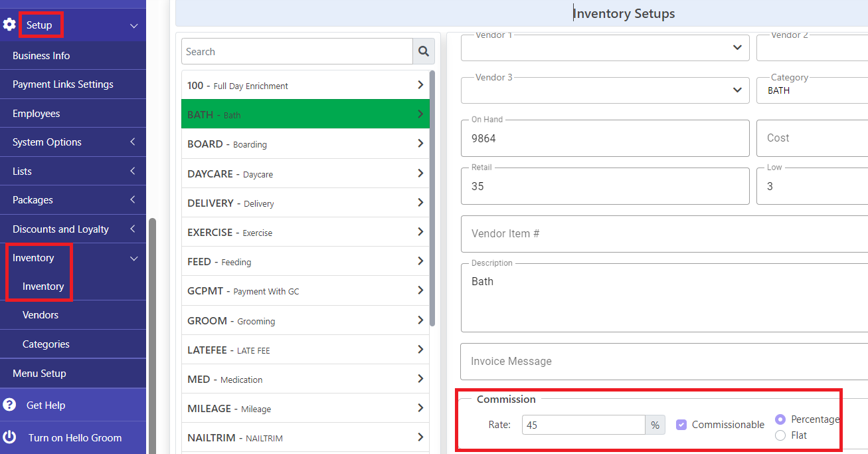Select EXERCISE - Exercise from the item list

coord(305,232)
